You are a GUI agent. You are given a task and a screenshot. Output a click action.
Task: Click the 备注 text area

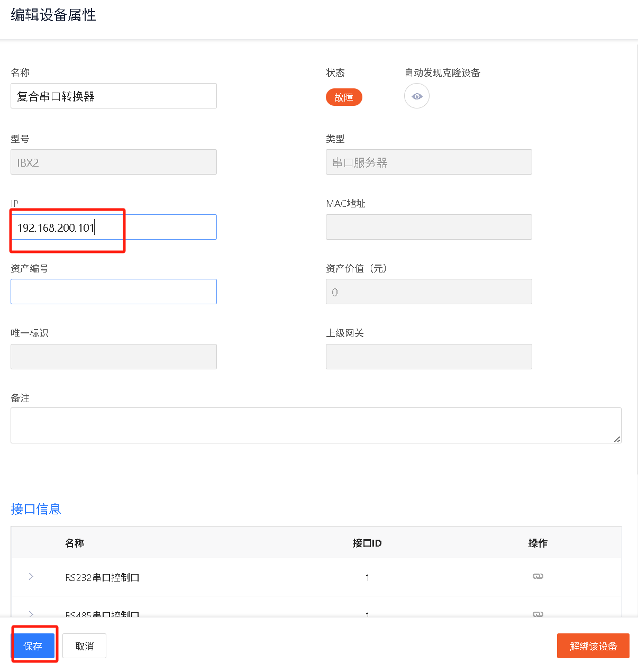[315, 425]
